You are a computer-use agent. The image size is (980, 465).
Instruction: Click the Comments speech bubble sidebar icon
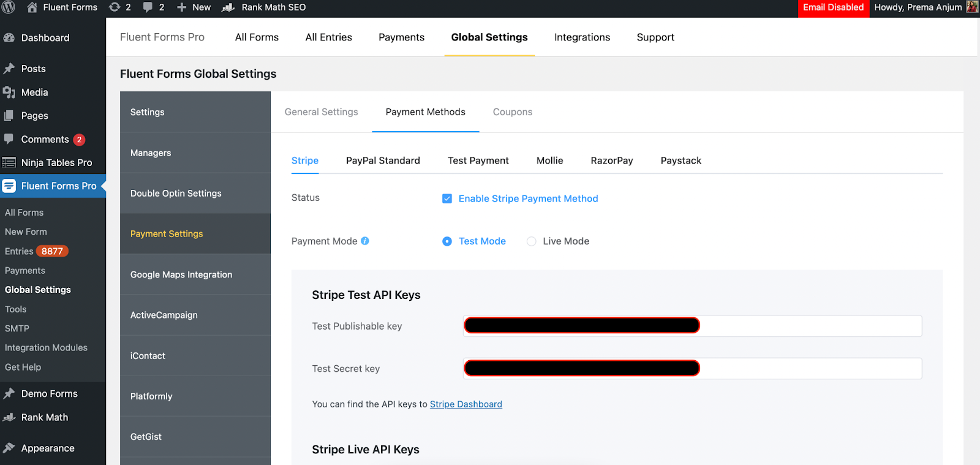point(9,139)
